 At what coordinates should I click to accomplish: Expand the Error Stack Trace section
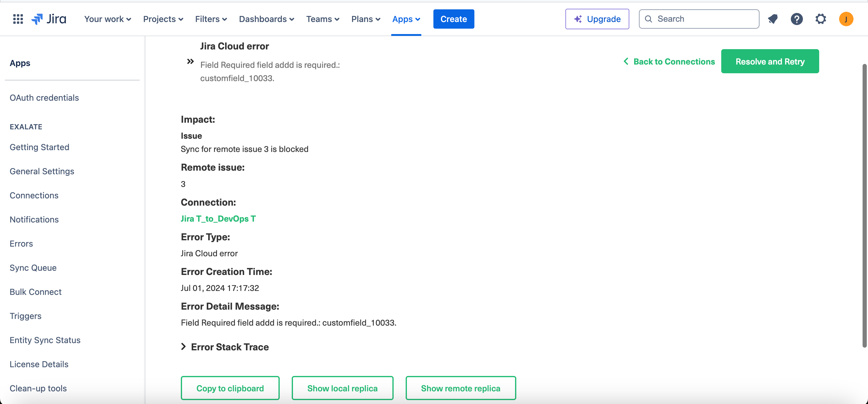[x=225, y=347]
